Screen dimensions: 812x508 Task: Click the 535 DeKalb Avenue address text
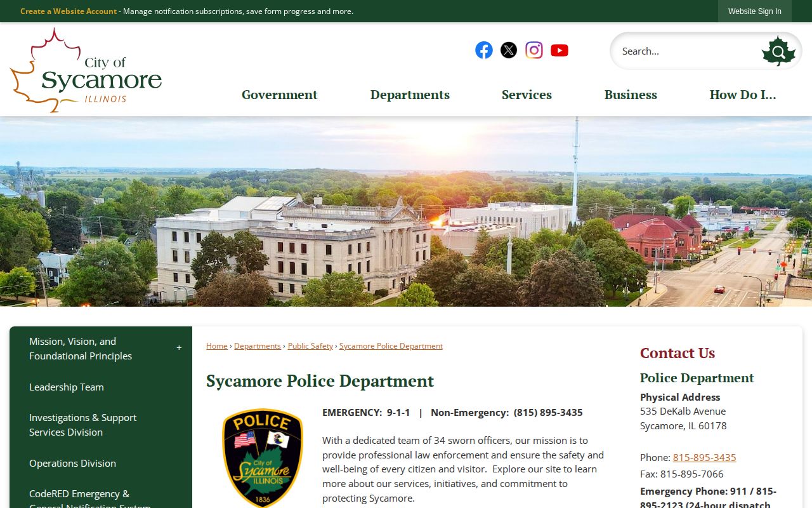coord(683,411)
